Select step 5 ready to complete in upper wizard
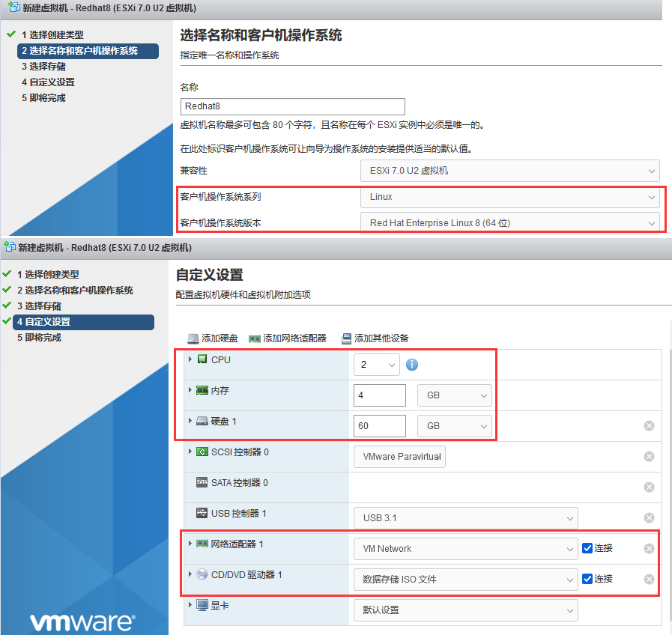Image resolution: width=672 pixels, height=635 pixels. [43, 98]
